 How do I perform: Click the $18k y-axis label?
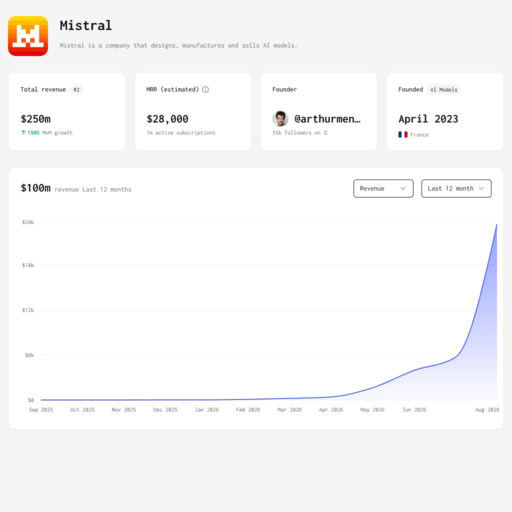click(x=28, y=265)
